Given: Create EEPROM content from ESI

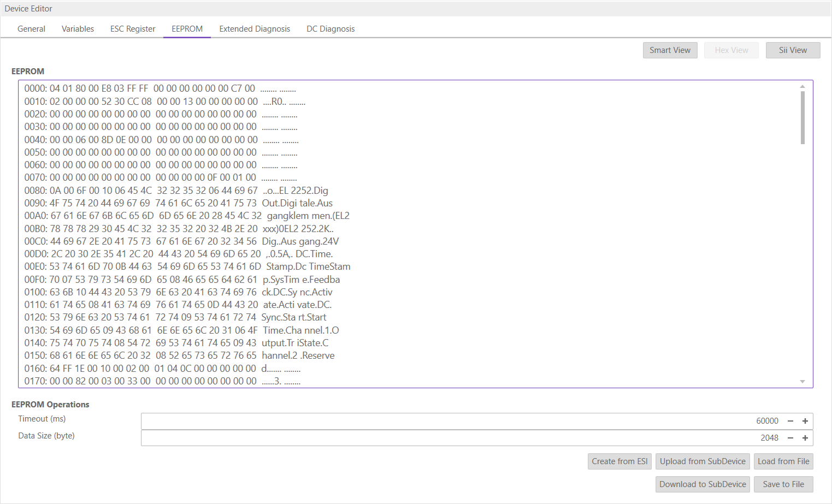Looking at the screenshot, I should [x=619, y=461].
